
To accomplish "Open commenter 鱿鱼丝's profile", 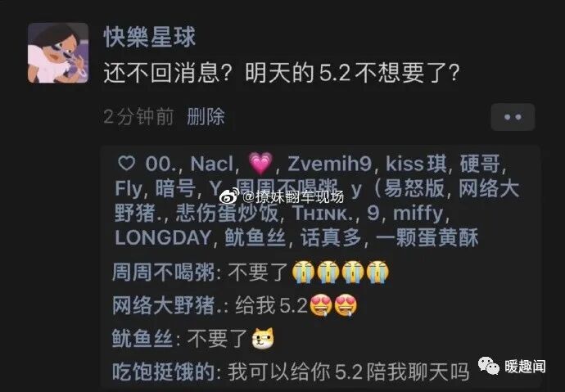I will pos(142,338).
